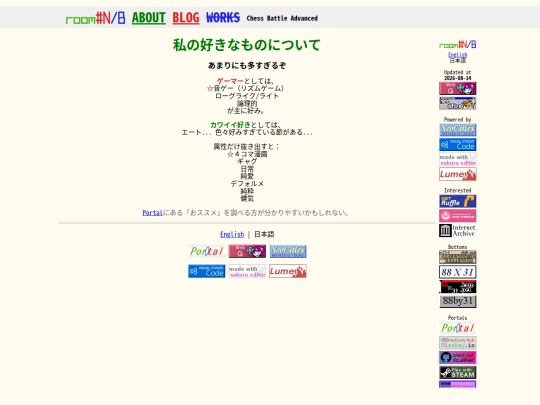This screenshot has width=540, height=405.
Task: Click the Interested label in the sidebar
Action: click(x=457, y=190)
